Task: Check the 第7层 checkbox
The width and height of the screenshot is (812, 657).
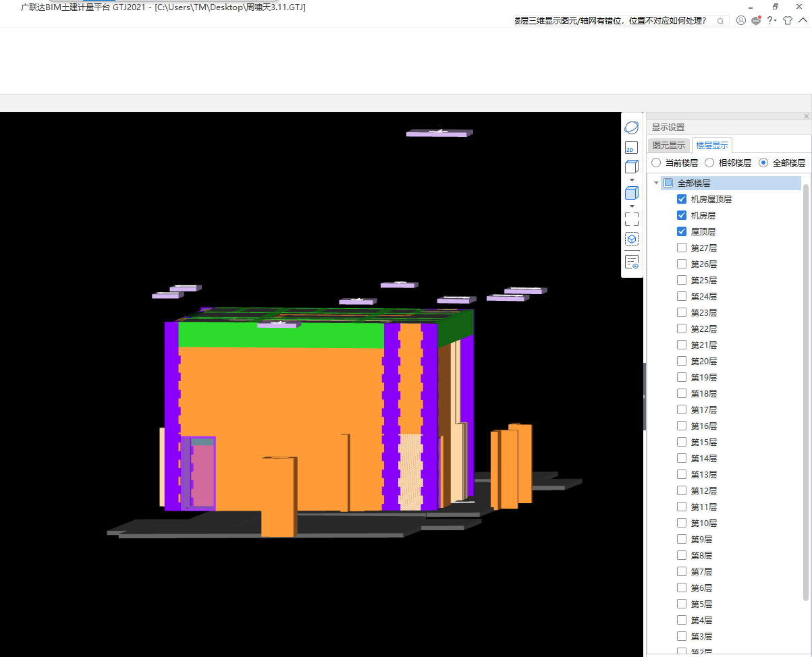Action: (682, 571)
